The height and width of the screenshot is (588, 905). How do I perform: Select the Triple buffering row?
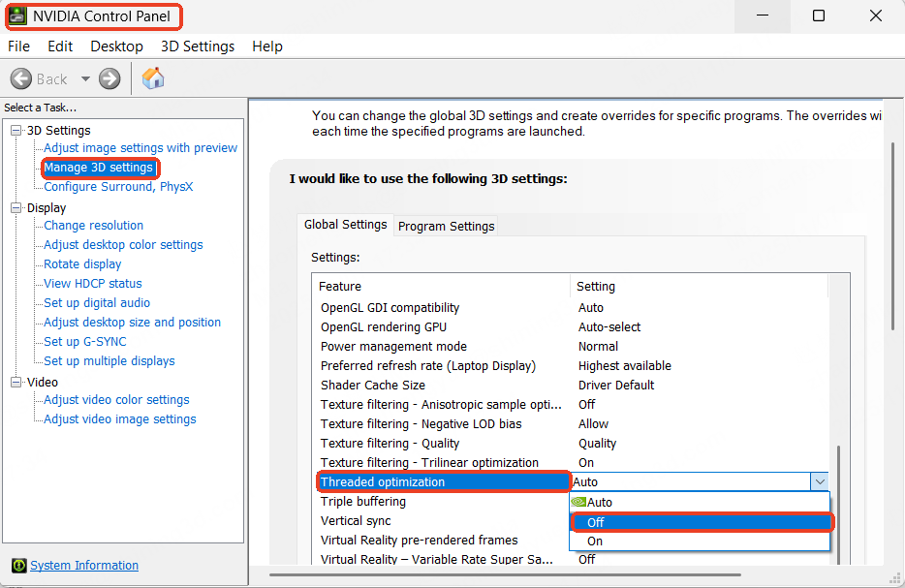point(443,502)
